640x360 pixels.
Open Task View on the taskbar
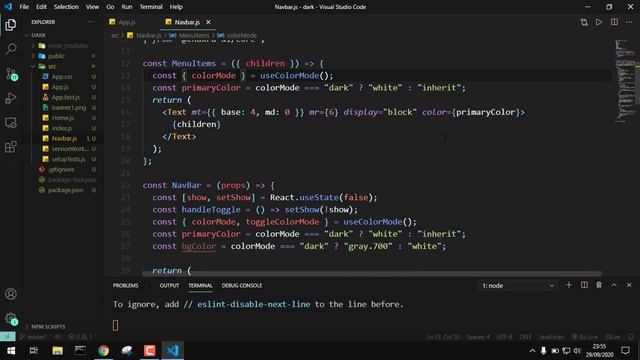(34, 351)
